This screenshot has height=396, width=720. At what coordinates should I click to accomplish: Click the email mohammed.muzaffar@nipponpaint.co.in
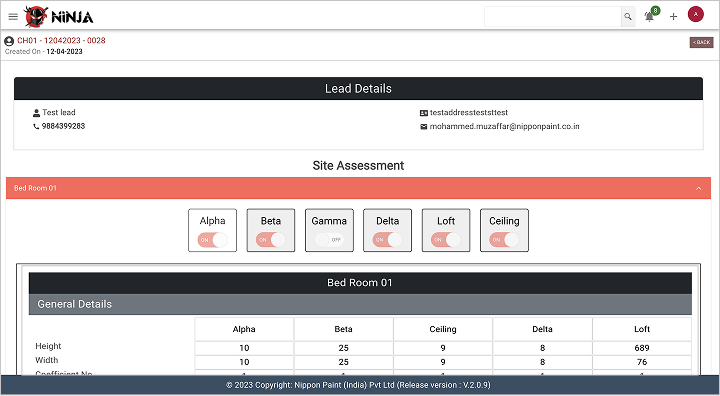pos(504,126)
